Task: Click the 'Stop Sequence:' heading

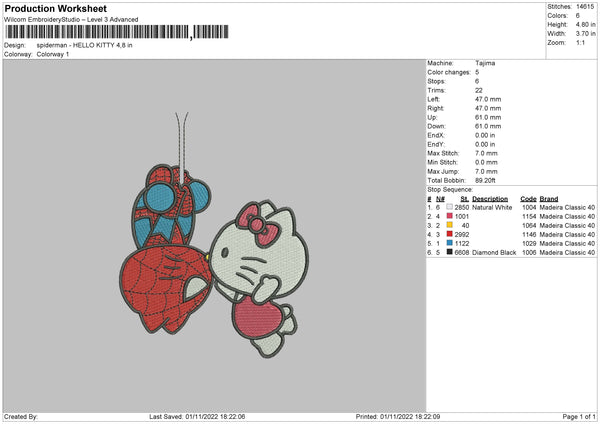Action: [450, 190]
